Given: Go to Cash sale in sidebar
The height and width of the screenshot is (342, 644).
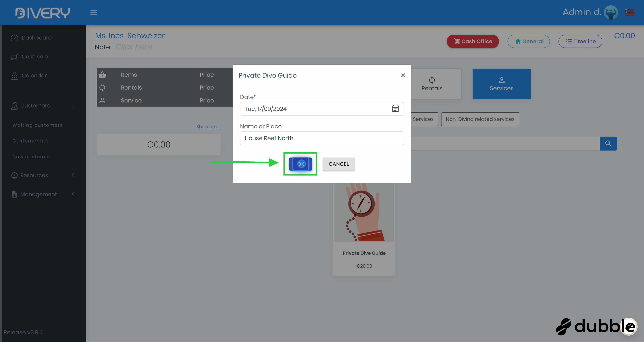Looking at the screenshot, I should point(35,57).
